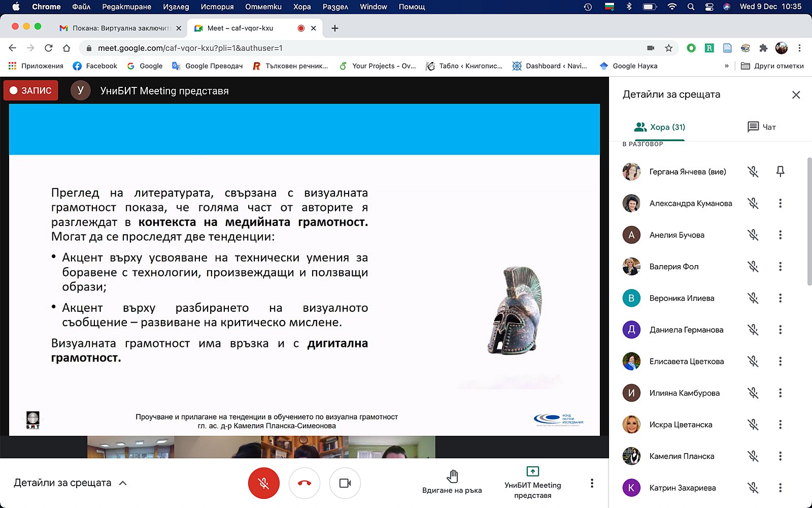
Task: Close the meeting details side panel
Action: pyautogui.click(x=796, y=95)
